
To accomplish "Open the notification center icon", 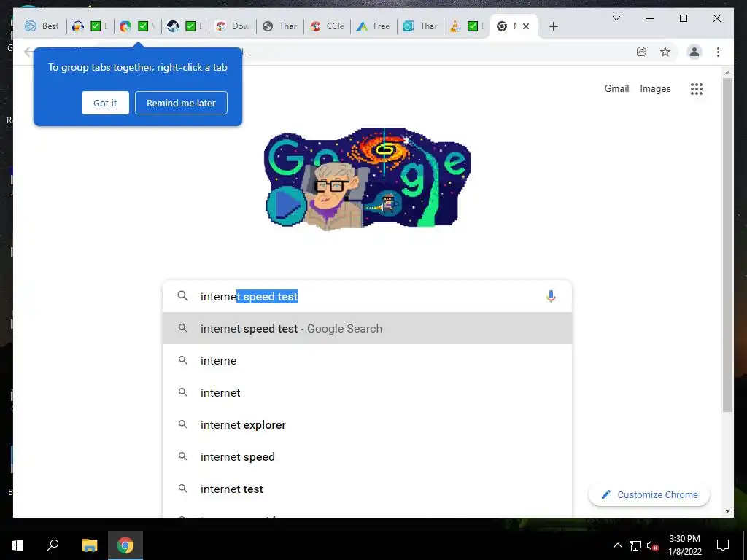I will (723, 545).
